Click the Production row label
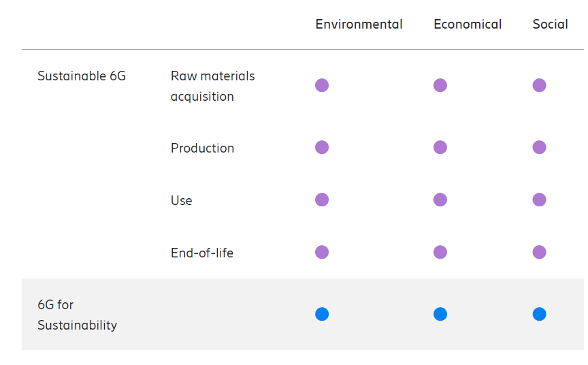This screenshot has width=588, height=365. point(202,148)
